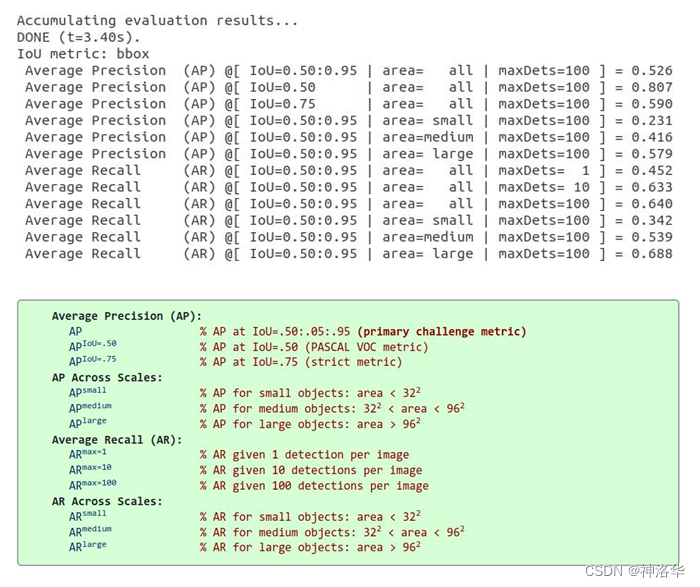
Task: Click the APlarge term in legend
Action: (x=88, y=423)
